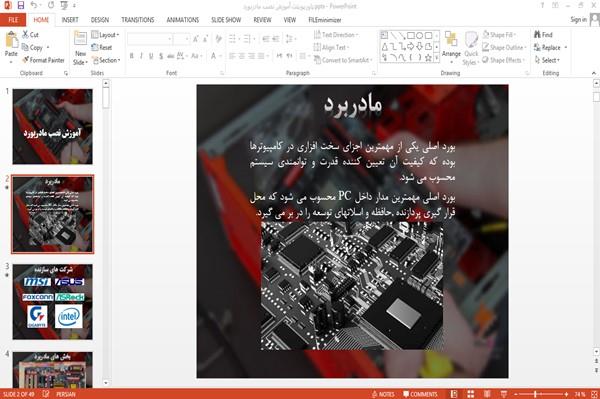
Task: Open Align Text dropdown
Action: (331, 47)
